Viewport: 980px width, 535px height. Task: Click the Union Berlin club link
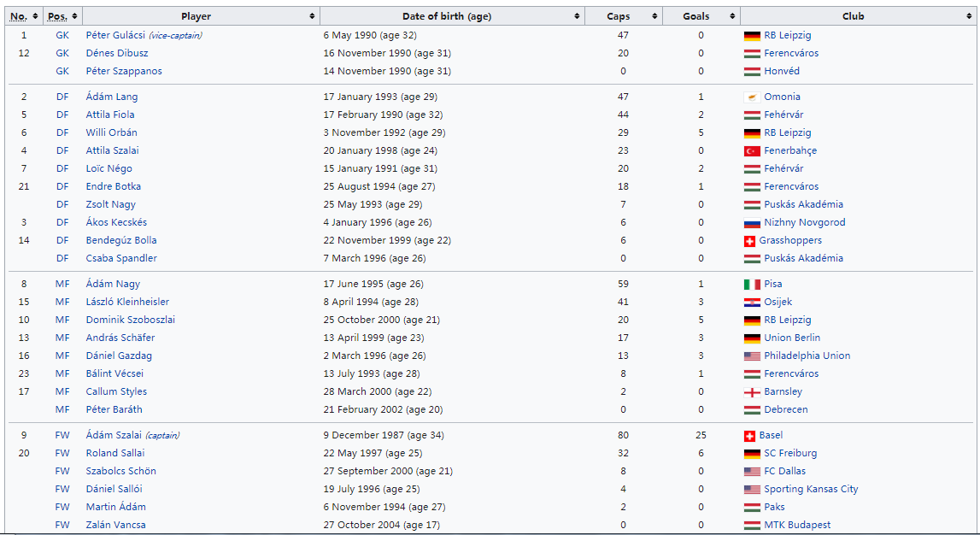coord(792,338)
